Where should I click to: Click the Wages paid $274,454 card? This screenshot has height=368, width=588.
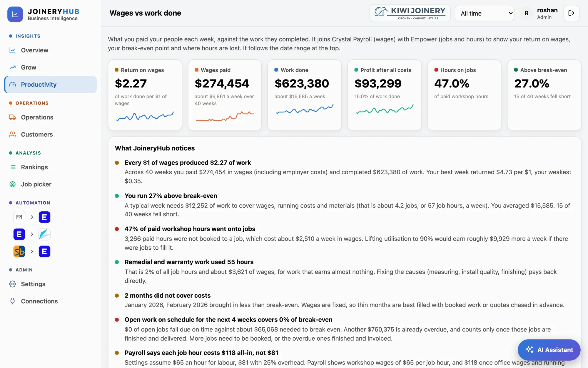coord(225,95)
